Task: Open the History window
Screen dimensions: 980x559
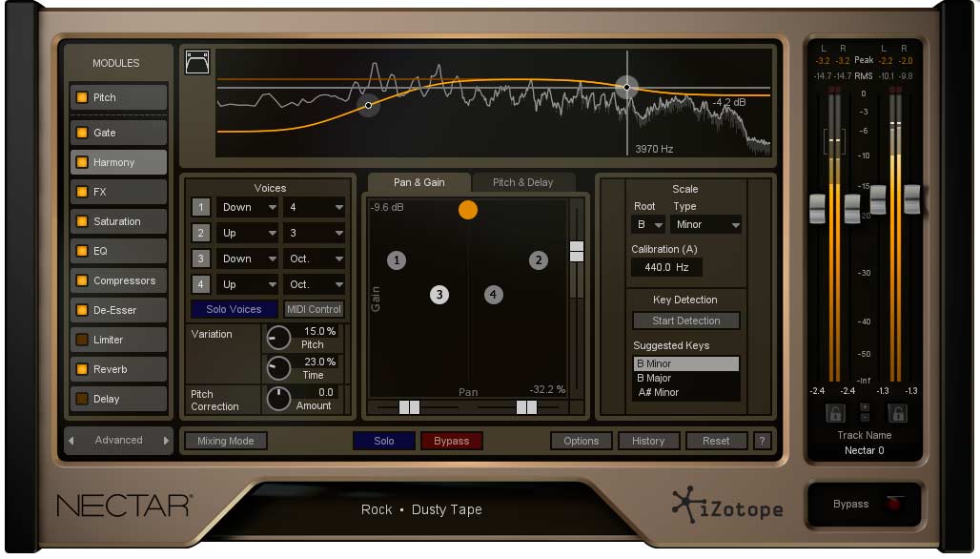Action: pos(648,441)
